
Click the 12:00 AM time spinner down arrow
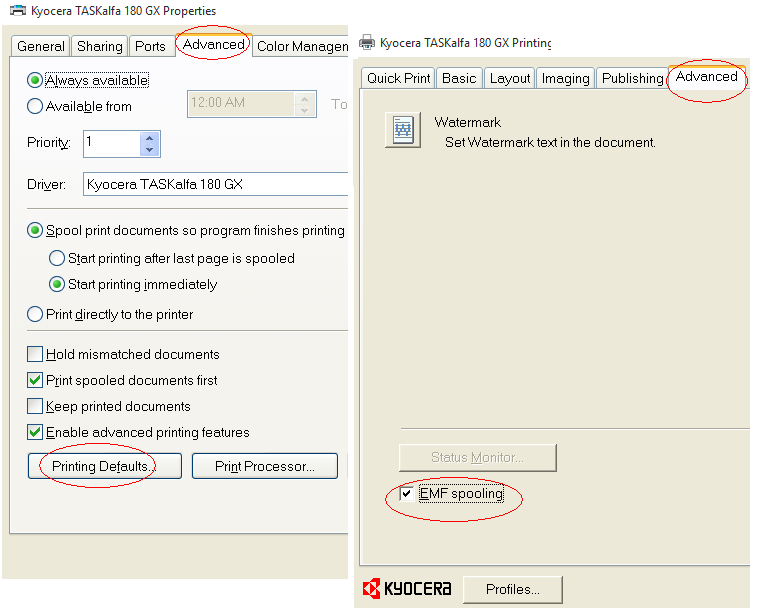coord(304,110)
